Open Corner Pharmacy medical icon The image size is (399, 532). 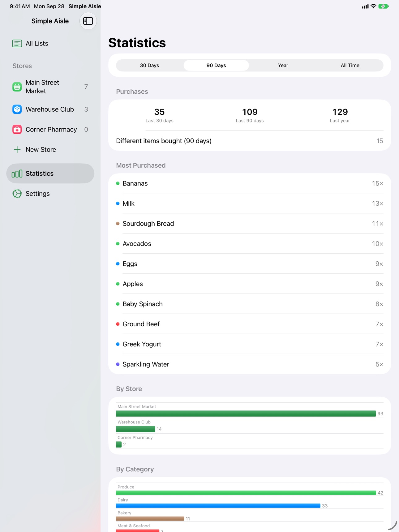(17, 129)
